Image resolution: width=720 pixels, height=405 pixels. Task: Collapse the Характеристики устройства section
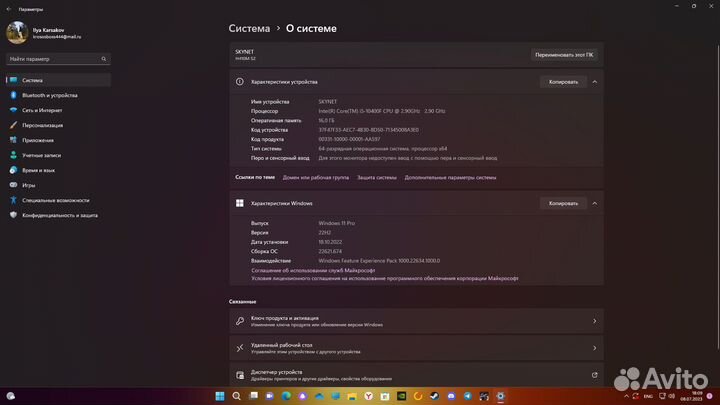click(594, 82)
